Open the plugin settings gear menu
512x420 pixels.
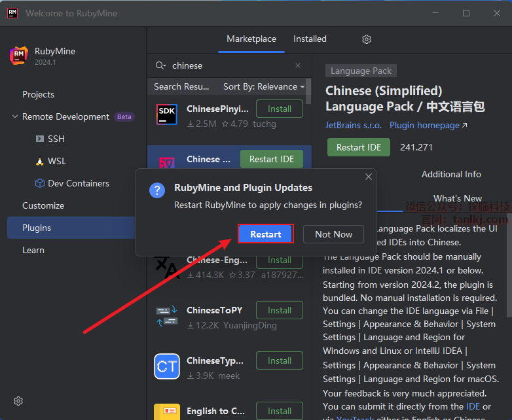click(367, 39)
